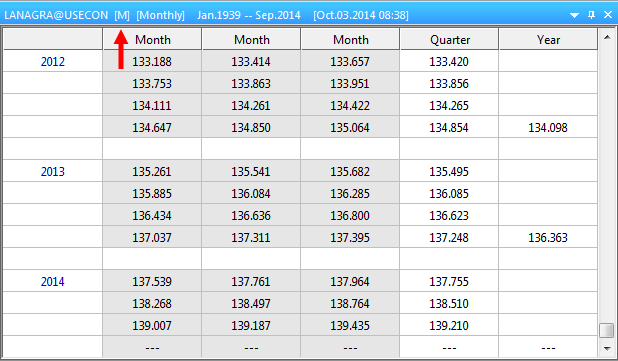
Task: Select the 2012 yearly value 134.098
Action: coord(548,127)
